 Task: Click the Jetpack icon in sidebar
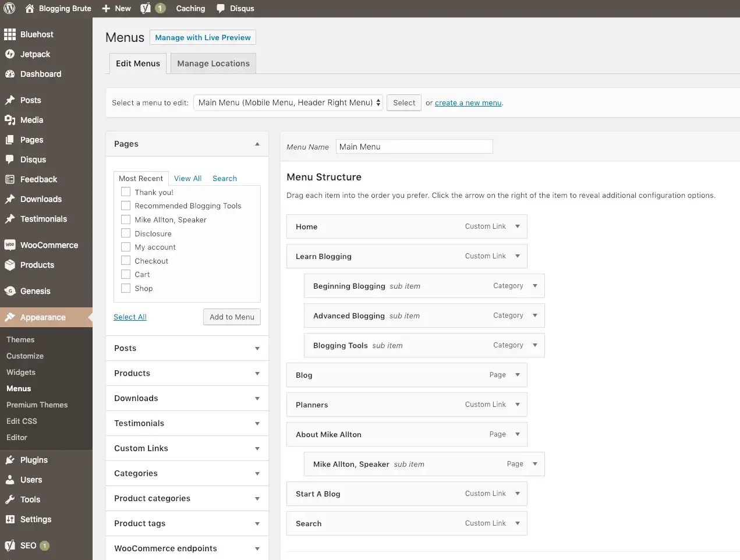pyautogui.click(x=10, y=54)
